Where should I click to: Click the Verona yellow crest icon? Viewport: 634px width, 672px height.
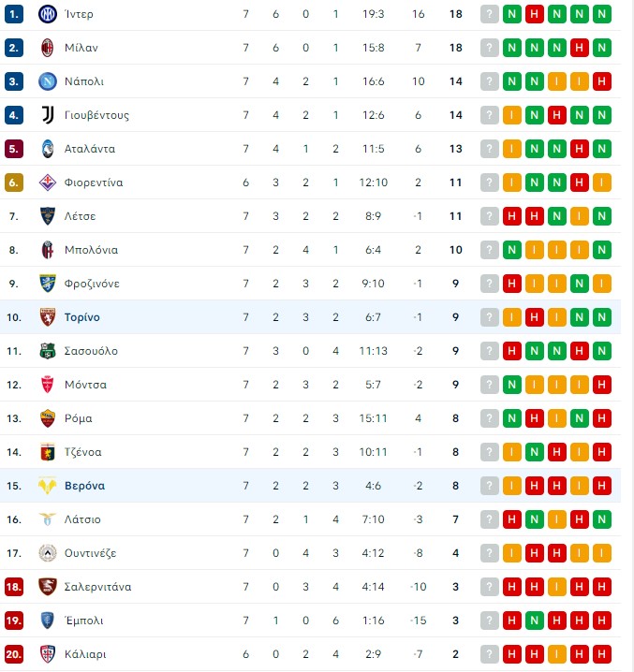coord(47,486)
